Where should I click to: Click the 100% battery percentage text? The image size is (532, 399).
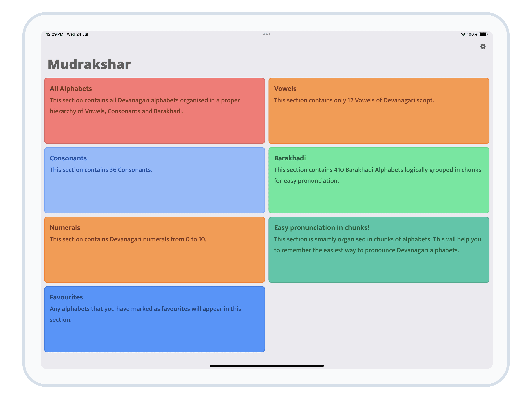click(472, 34)
